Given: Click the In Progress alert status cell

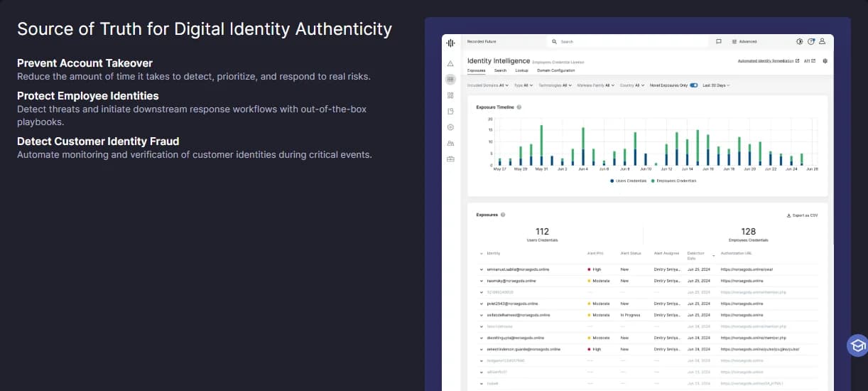Looking at the screenshot, I should [629, 315].
